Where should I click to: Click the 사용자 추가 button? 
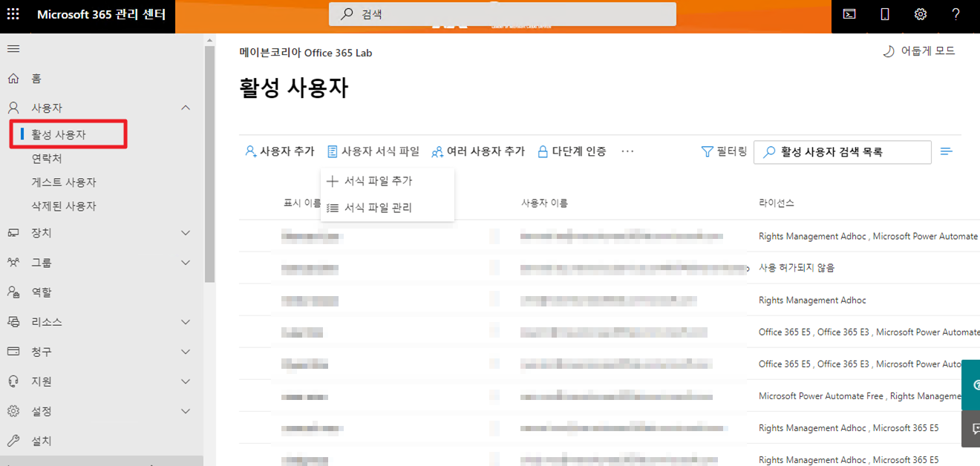coord(280,151)
